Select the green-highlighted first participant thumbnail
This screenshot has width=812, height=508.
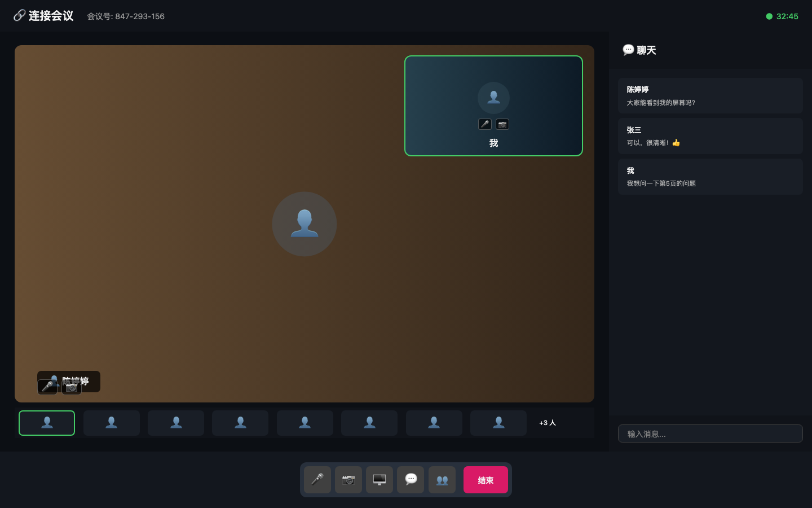47,423
